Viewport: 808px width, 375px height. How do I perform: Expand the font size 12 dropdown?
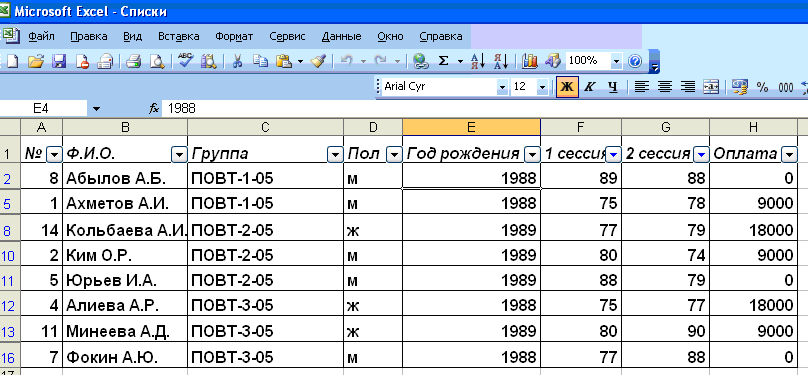(x=542, y=88)
